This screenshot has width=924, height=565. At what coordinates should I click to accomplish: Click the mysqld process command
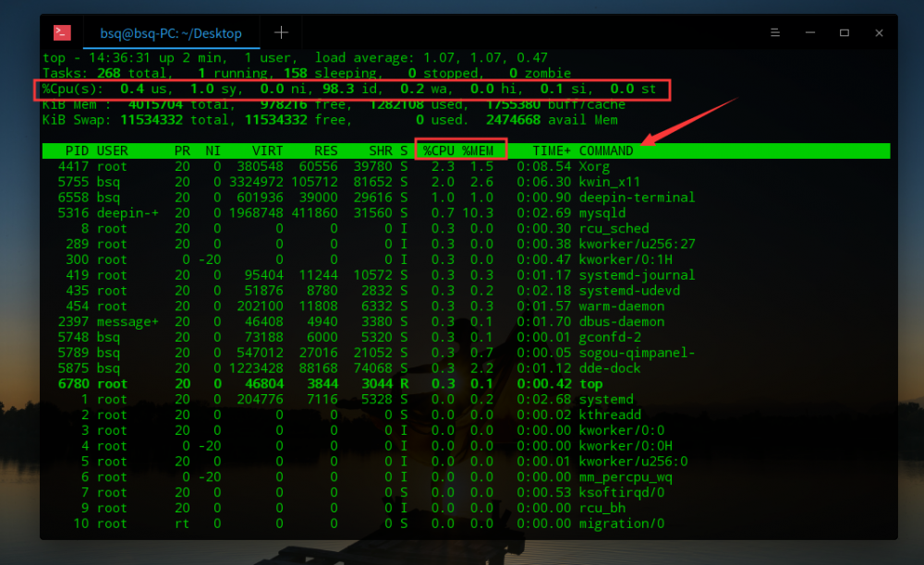602,213
